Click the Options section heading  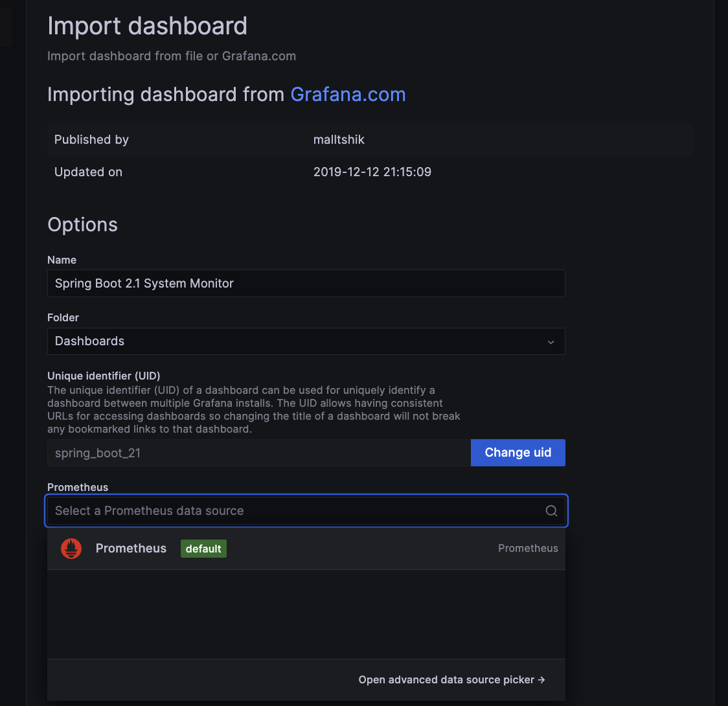pyautogui.click(x=83, y=225)
